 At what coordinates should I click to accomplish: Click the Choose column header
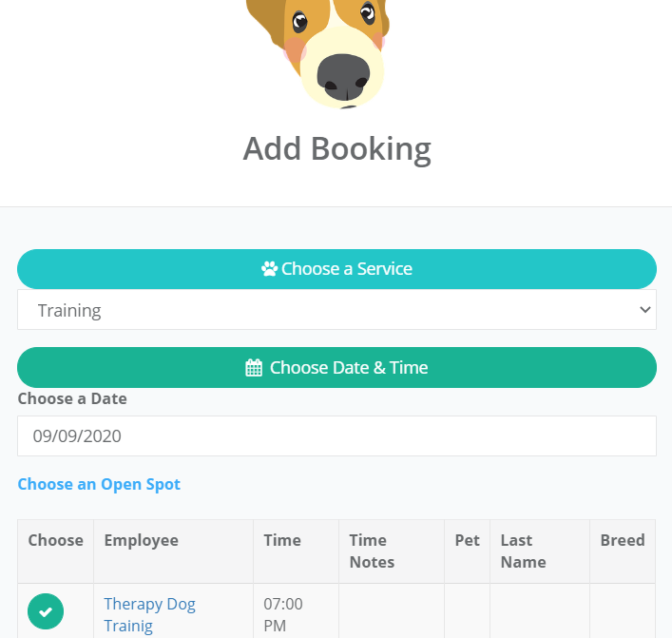[56, 540]
